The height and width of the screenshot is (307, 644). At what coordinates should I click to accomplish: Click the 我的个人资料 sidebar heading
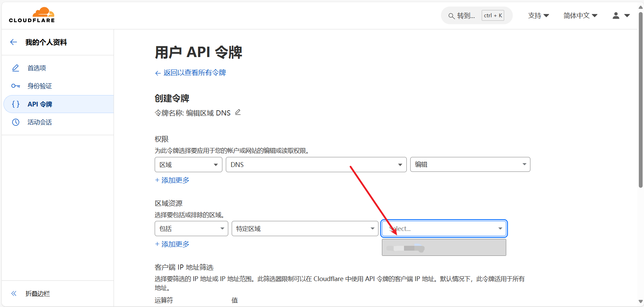[46, 42]
